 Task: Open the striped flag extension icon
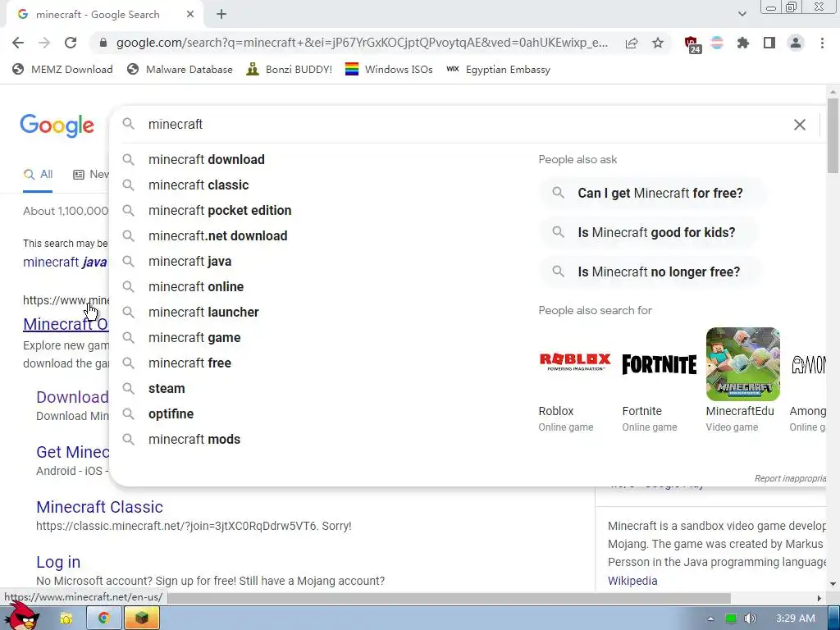pyautogui.click(x=717, y=43)
